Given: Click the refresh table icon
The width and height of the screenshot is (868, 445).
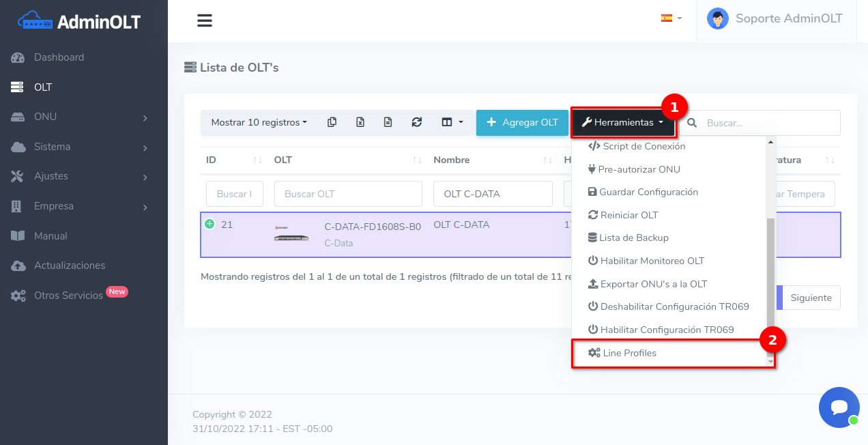Looking at the screenshot, I should (416, 123).
